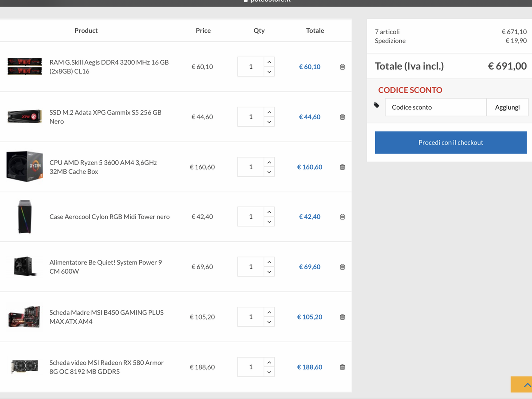Decrease quantity of Be Quiet! power supply
532x399 pixels.
point(269,271)
